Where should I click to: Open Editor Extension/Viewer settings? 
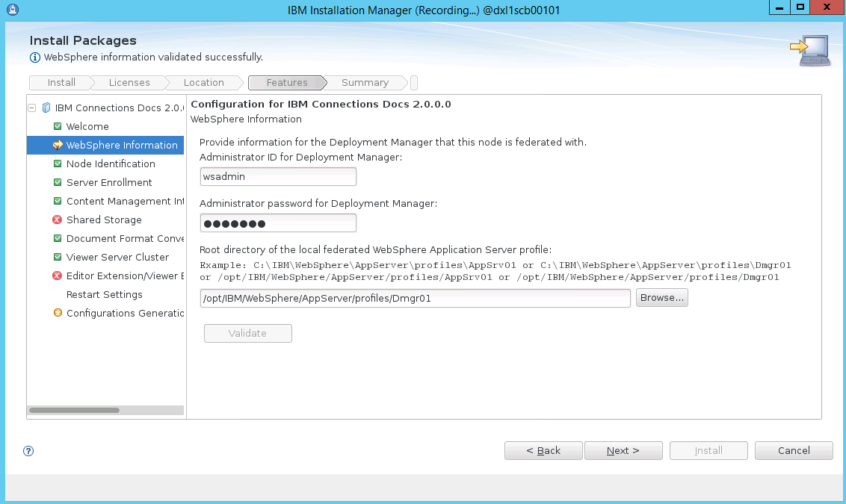pos(125,276)
